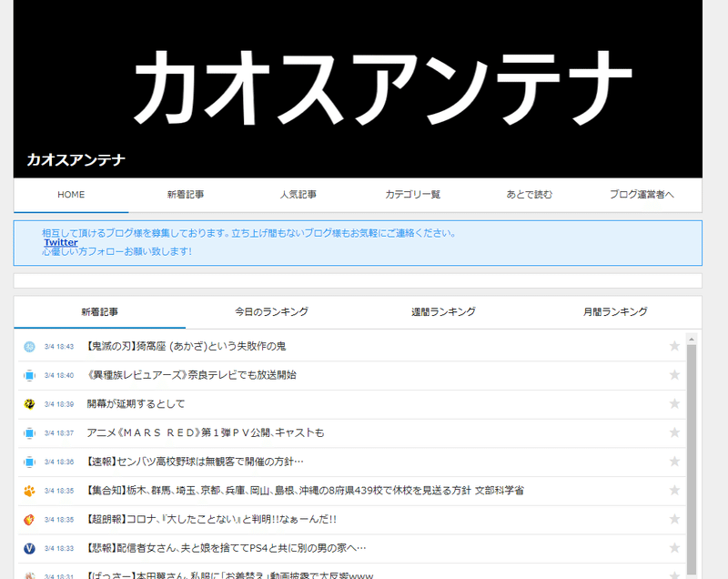728x579 pixels.
Task: Open article 【悲報】配信者女さん PS4と共に
Action: (x=226, y=548)
